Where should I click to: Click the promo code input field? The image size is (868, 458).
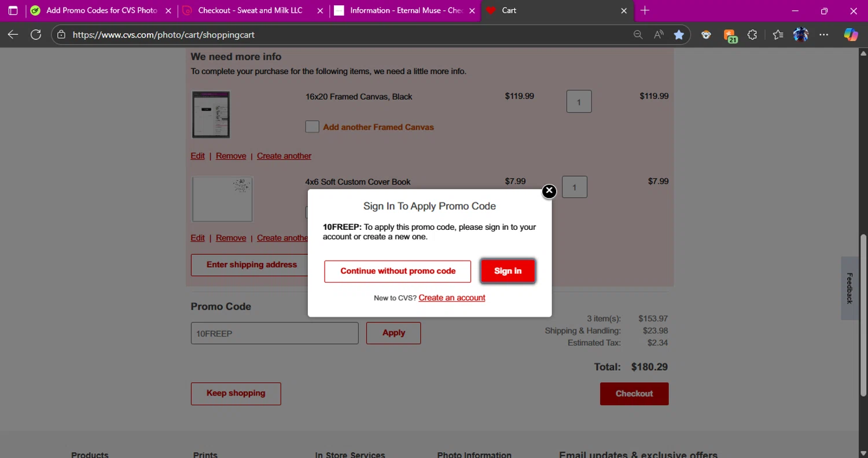pyautogui.click(x=274, y=334)
